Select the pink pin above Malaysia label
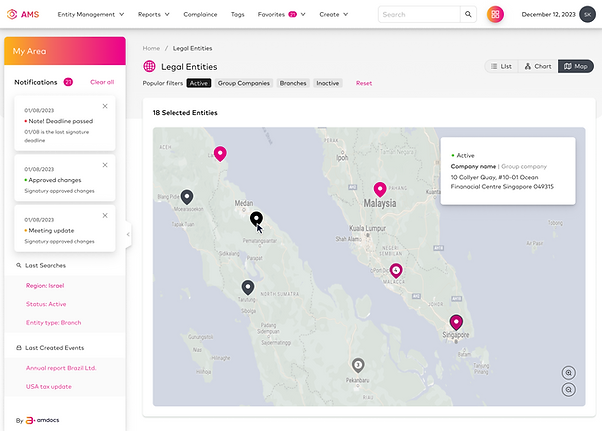The width and height of the screenshot is (602, 431). tap(380, 190)
